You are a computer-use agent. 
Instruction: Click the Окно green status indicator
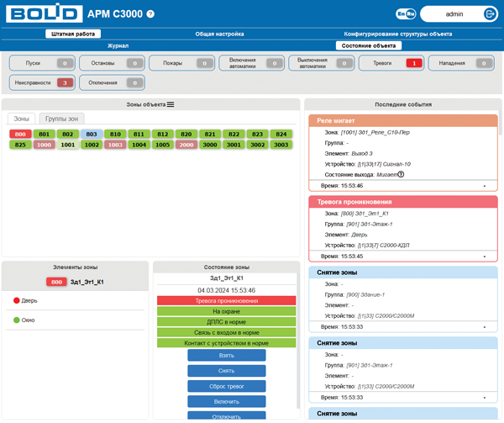coord(16,320)
